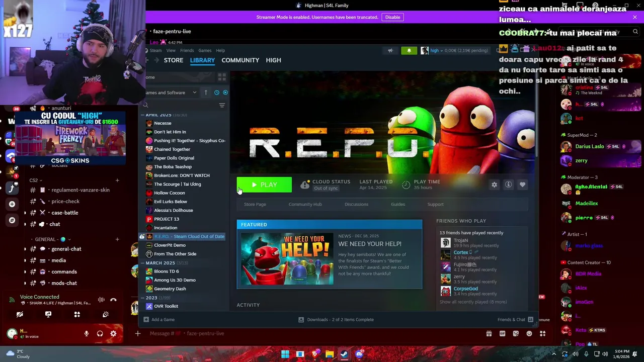Open R.E.P.O. Discussions link

coord(356,204)
